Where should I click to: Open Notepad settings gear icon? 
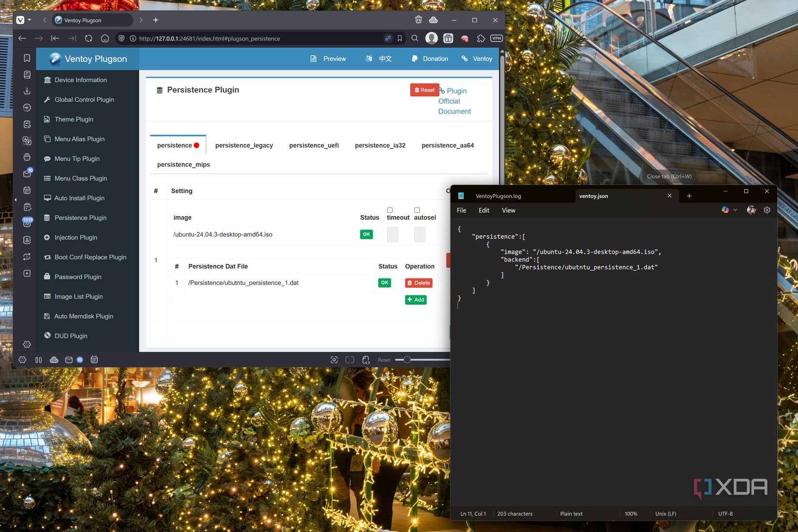pos(767,210)
